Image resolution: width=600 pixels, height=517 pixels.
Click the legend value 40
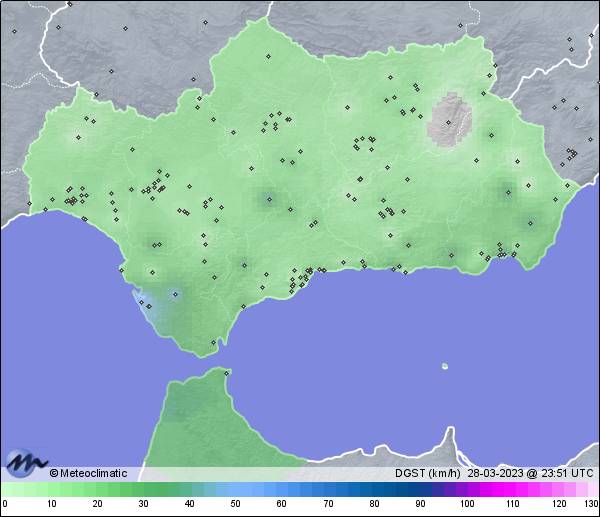click(189, 504)
